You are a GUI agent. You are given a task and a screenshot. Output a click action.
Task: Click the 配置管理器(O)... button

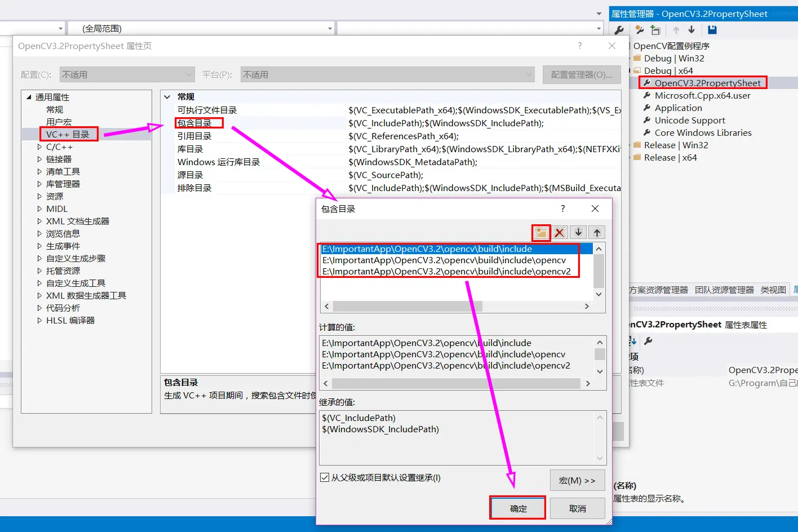point(582,74)
